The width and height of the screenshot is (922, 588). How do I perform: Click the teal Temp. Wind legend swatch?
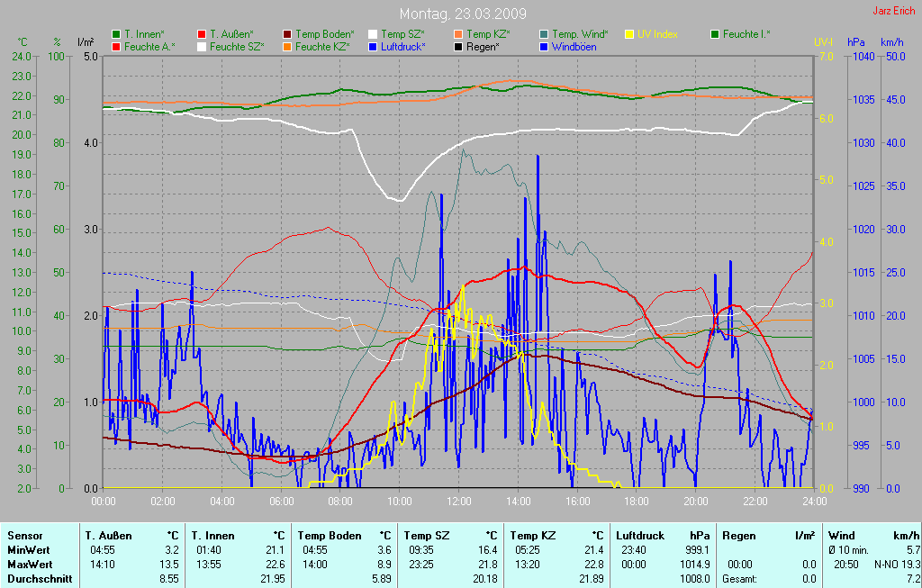[x=544, y=35]
